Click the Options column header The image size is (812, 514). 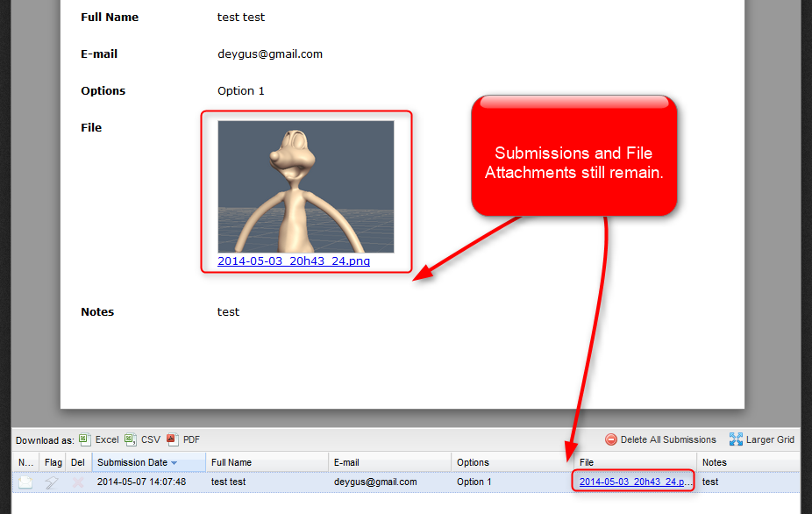pyautogui.click(x=473, y=462)
